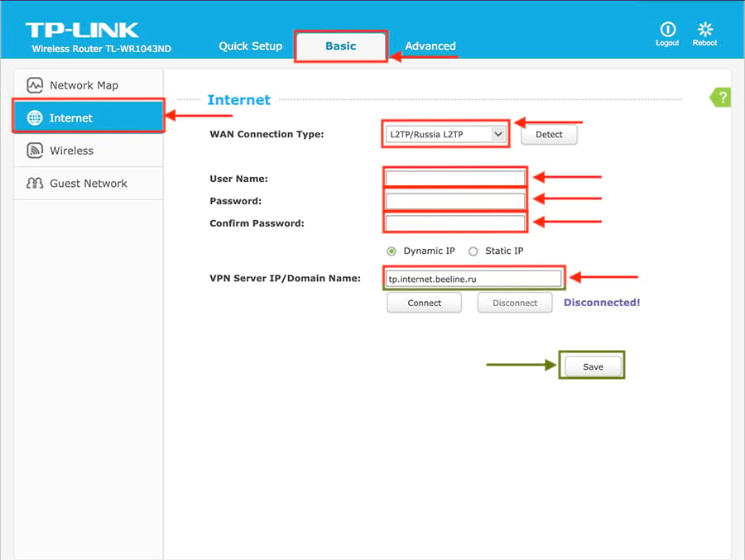Click the Wireless signal icon
Screen dimensions: 745x560
tap(35, 151)
